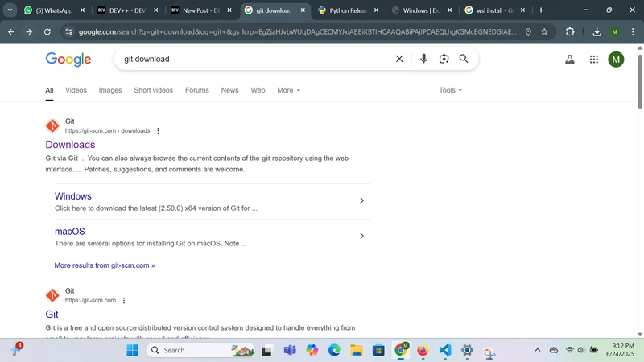
Task: Click the git download search field
Action: coord(254,59)
